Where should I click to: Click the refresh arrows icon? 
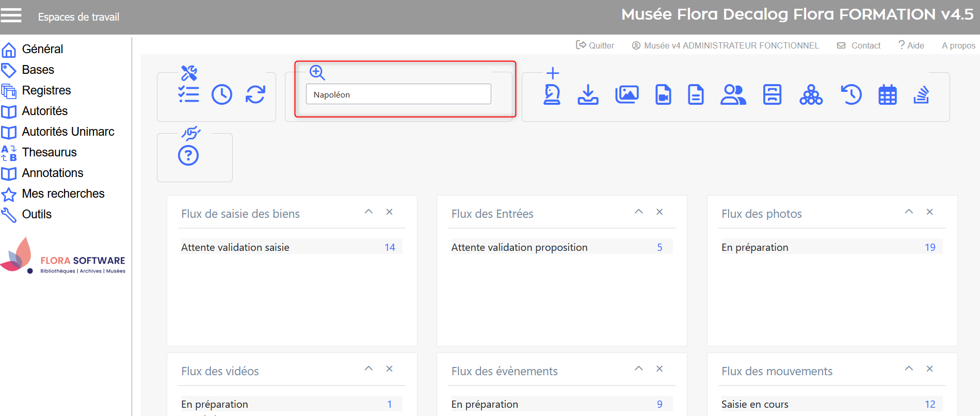click(255, 94)
